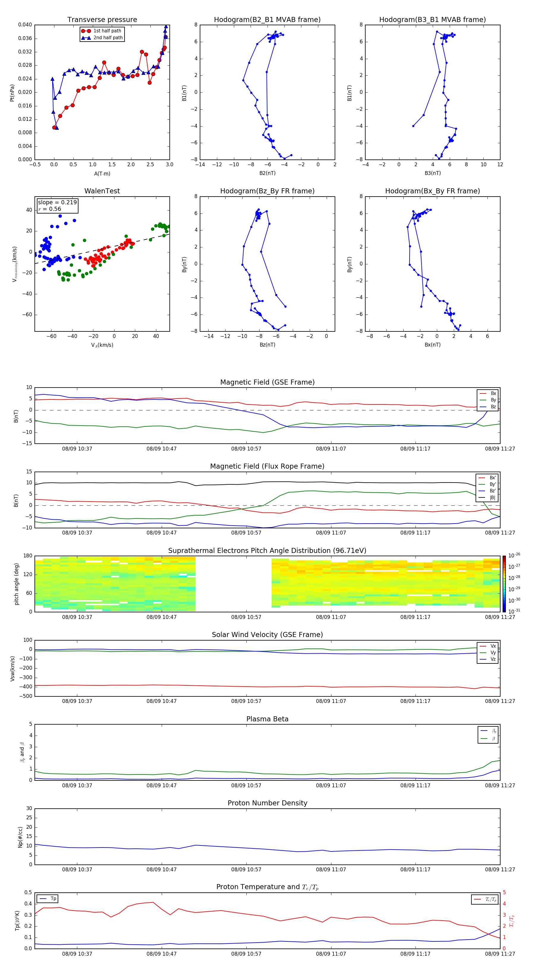Click 'Proton Temperature and Te/Tp' title
This screenshot has width=535, height=980.
pos(267,887)
